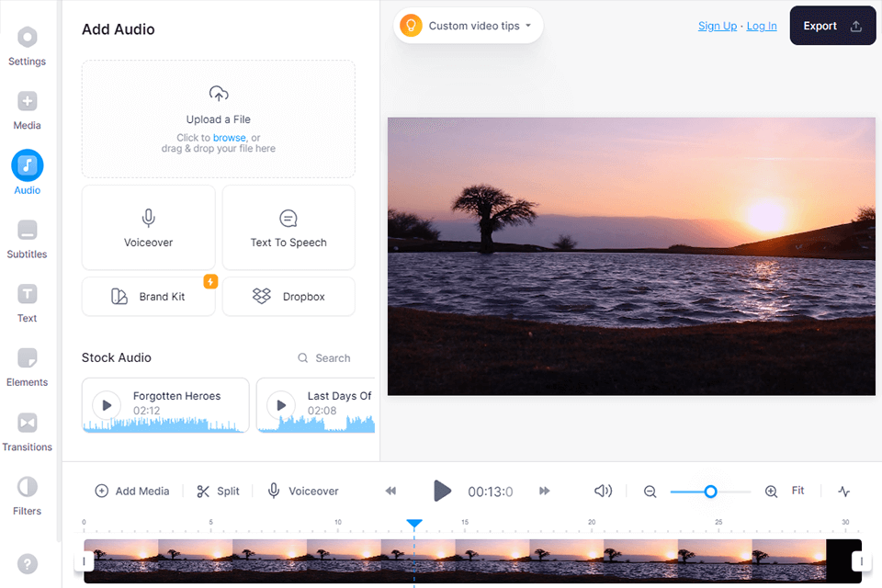
Task: Skip backward with rewind button
Action: click(390, 491)
